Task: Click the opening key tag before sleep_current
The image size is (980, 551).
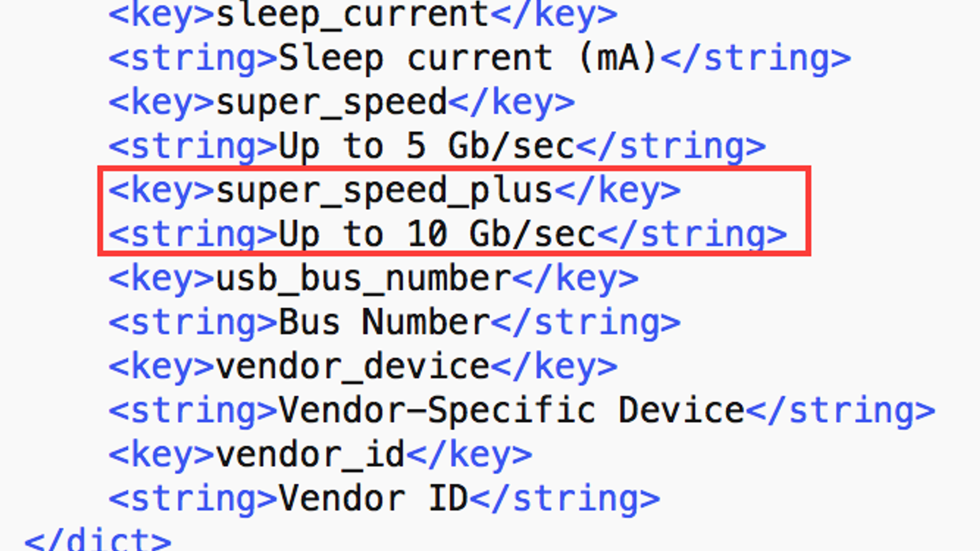Action: (162, 15)
